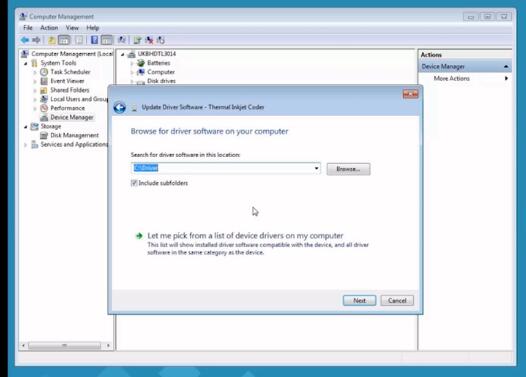Open the driver location dropdown arrow
526x377 pixels.
(316, 168)
